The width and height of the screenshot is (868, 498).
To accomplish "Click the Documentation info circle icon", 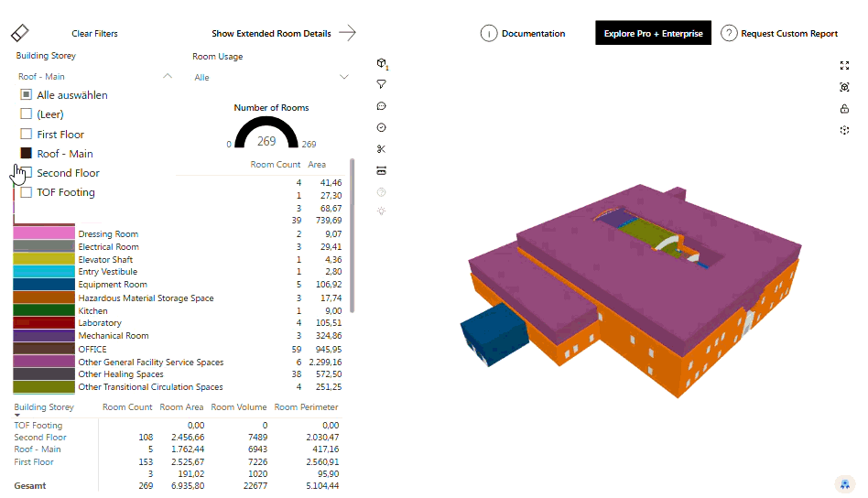I will (489, 34).
